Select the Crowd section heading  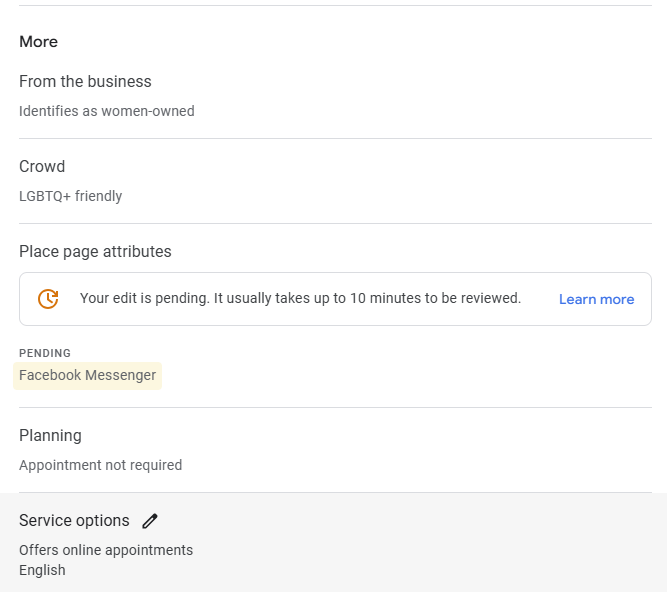point(42,167)
